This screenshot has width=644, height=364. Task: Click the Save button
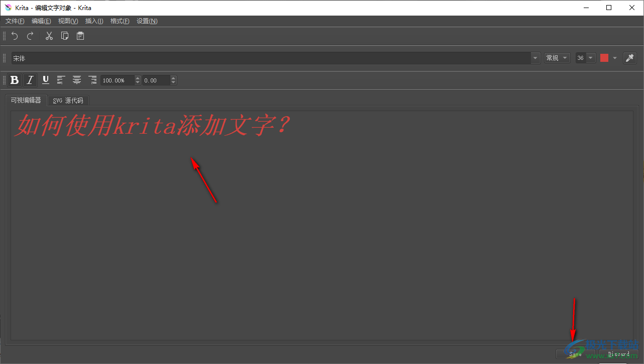(576, 354)
